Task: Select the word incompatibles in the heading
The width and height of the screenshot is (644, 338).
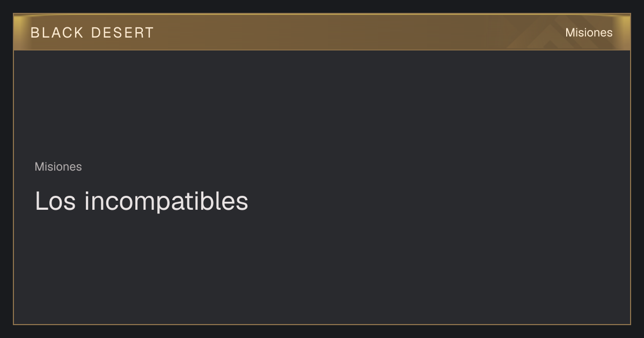Action: [166, 201]
